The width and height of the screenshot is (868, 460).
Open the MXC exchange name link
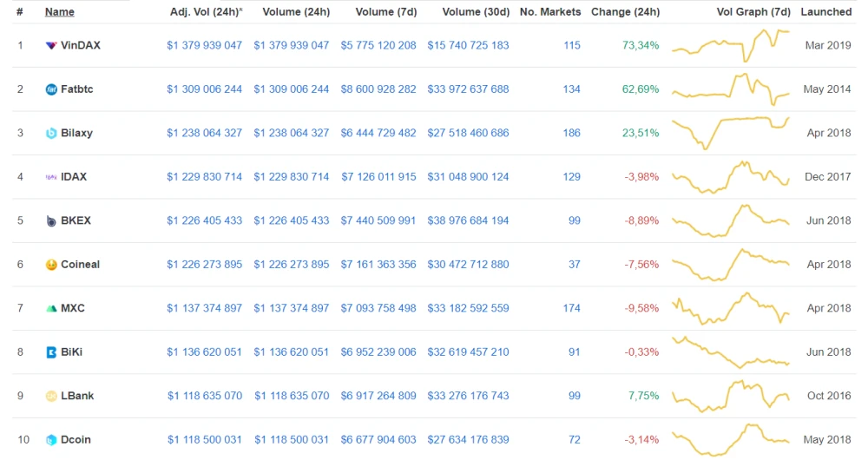[x=73, y=308]
